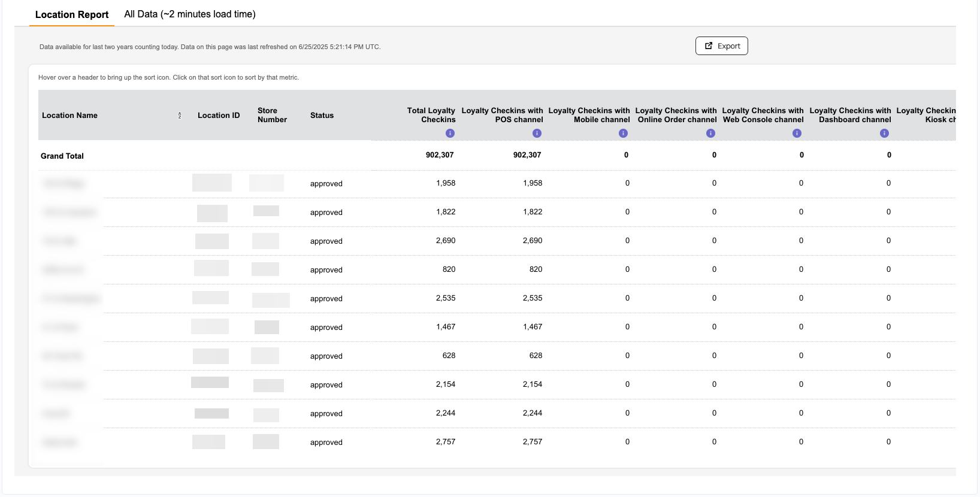Click the Loyalty Checkins with Dashboard channel header
980x497 pixels.
850,115
